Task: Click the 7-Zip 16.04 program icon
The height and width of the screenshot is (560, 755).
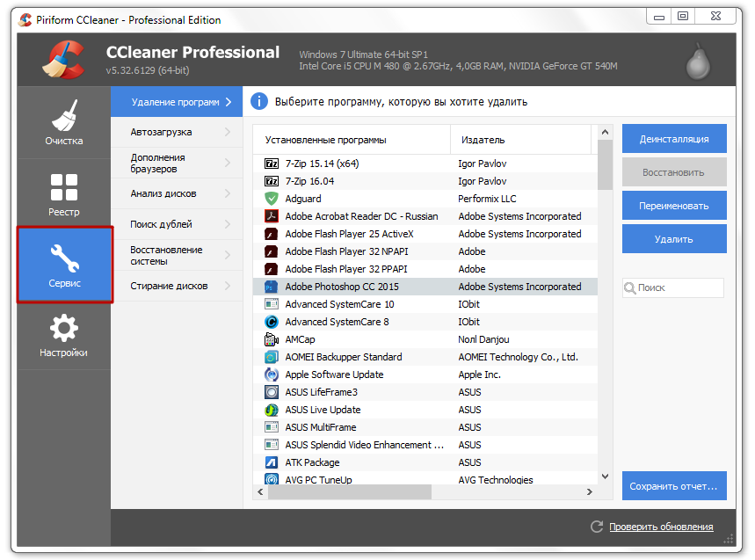Action: point(272,181)
